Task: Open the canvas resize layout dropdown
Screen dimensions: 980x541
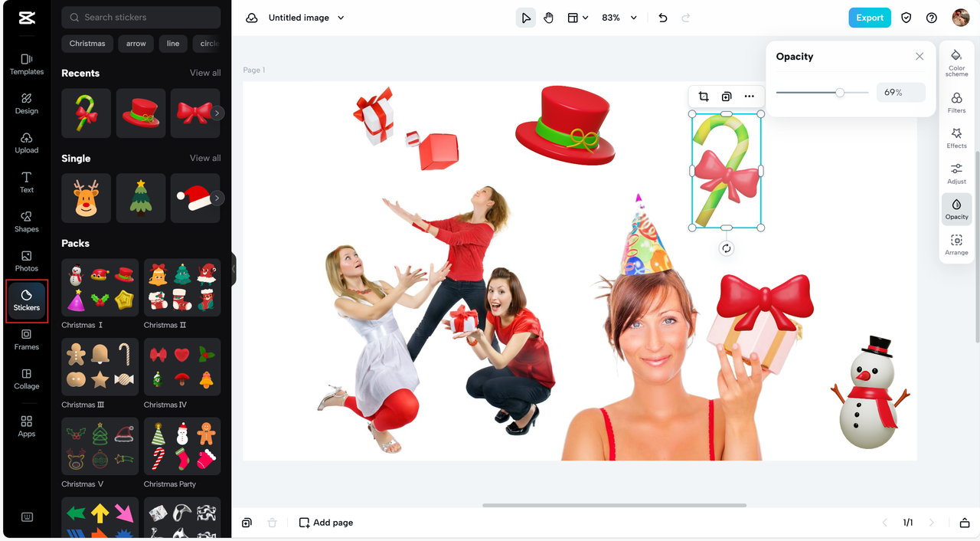Action: click(x=577, y=18)
